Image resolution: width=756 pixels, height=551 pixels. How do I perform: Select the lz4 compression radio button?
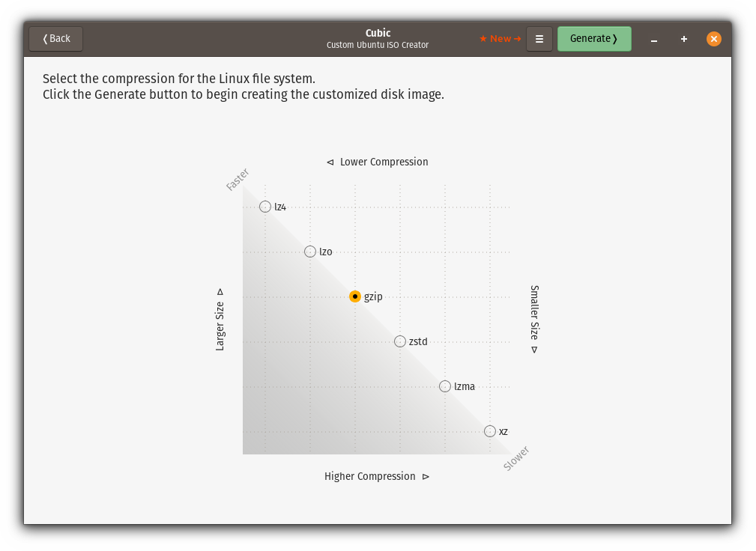[x=265, y=207]
